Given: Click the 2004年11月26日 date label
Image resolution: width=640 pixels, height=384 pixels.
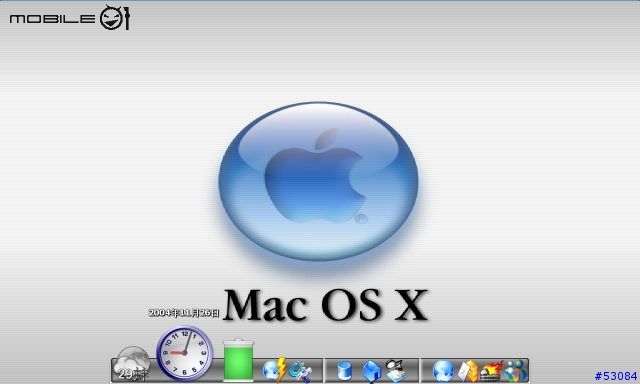Looking at the screenshot, I should (184, 313).
